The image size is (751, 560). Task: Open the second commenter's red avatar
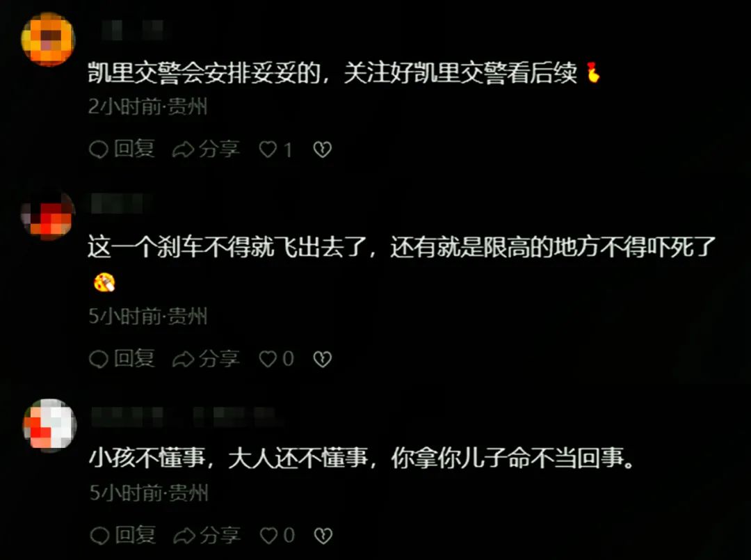(48, 216)
